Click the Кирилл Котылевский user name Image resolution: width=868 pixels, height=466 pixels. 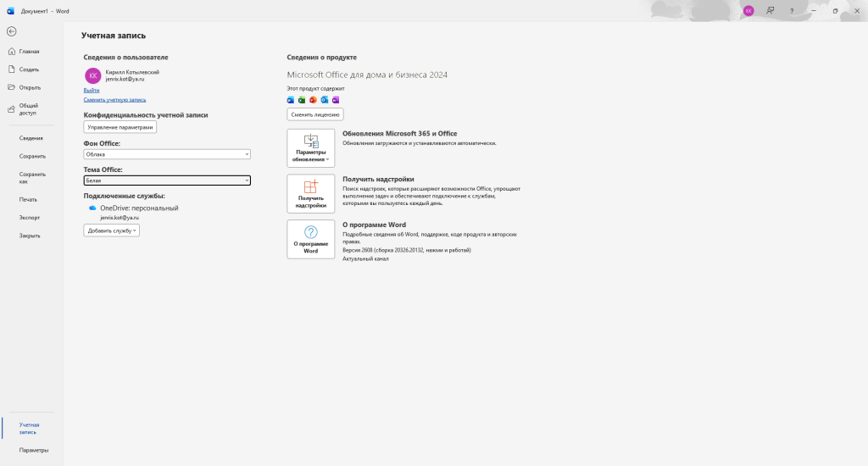click(132, 72)
